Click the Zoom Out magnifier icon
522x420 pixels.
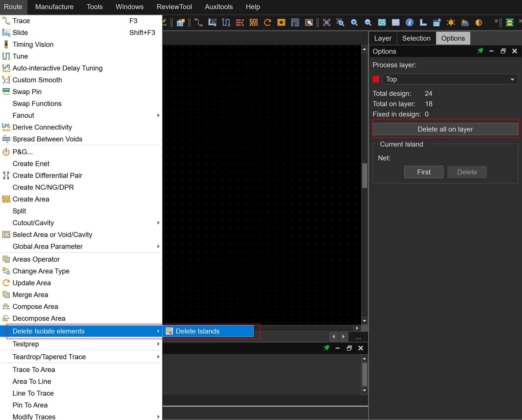[x=368, y=23]
